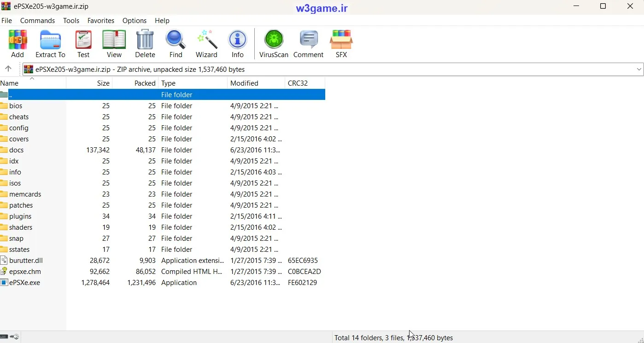644x343 pixels.
Task: Click the epsxe.chm help file icon
Action: (4, 271)
